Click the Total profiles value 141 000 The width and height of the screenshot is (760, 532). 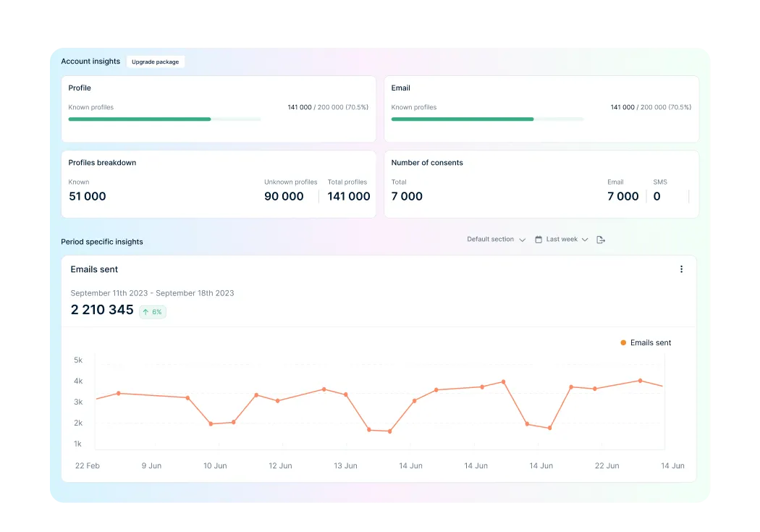tap(348, 196)
